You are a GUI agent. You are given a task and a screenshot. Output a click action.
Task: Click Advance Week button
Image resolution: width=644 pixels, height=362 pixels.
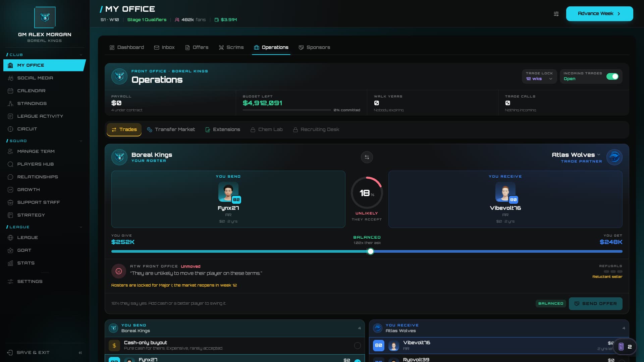tap(599, 14)
